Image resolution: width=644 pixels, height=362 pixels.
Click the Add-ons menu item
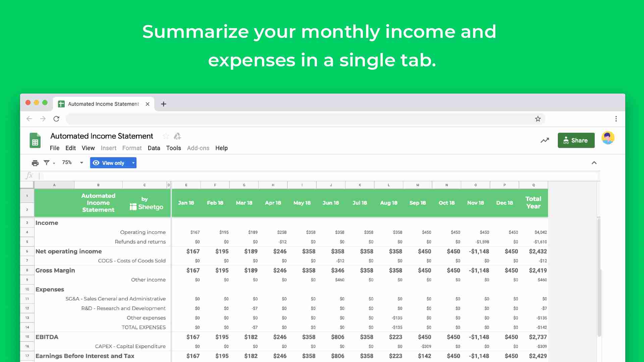198,147
